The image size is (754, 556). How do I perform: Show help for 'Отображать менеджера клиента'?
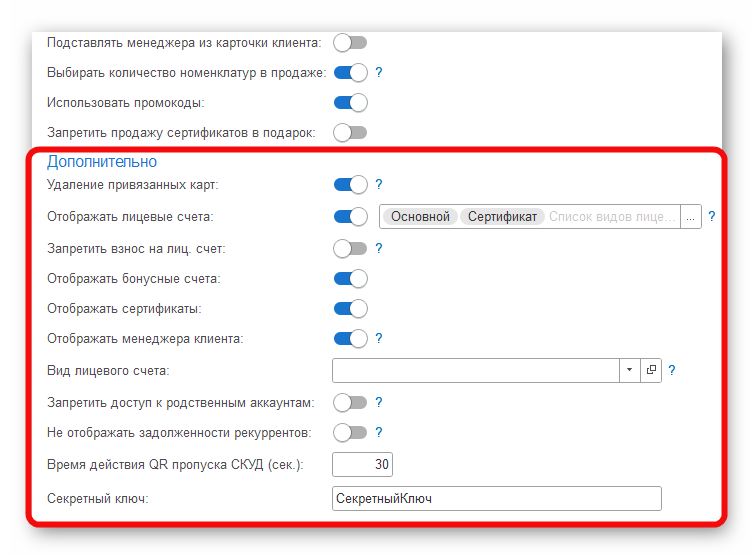(379, 338)
